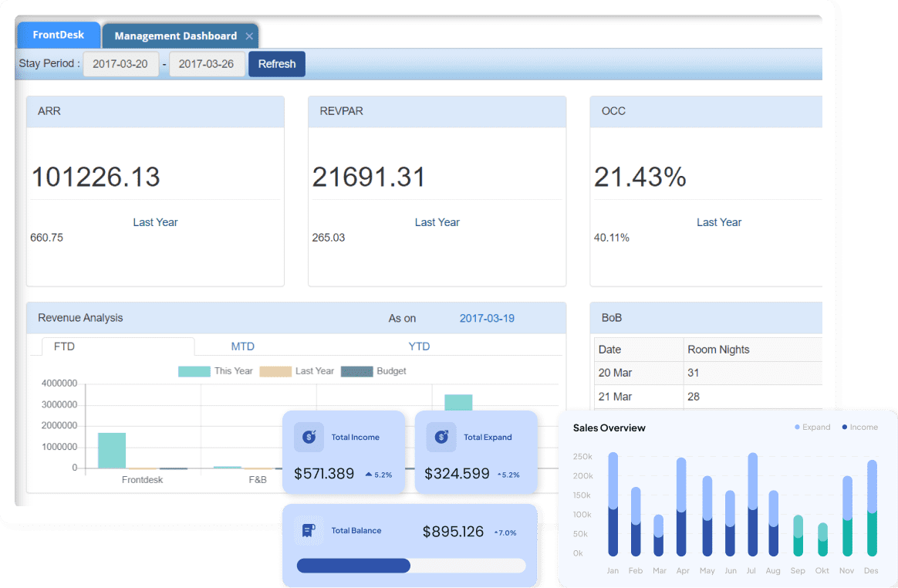Click Last Year link in ARR card
The image size is (898, 588).
click(x=155, y=222)
